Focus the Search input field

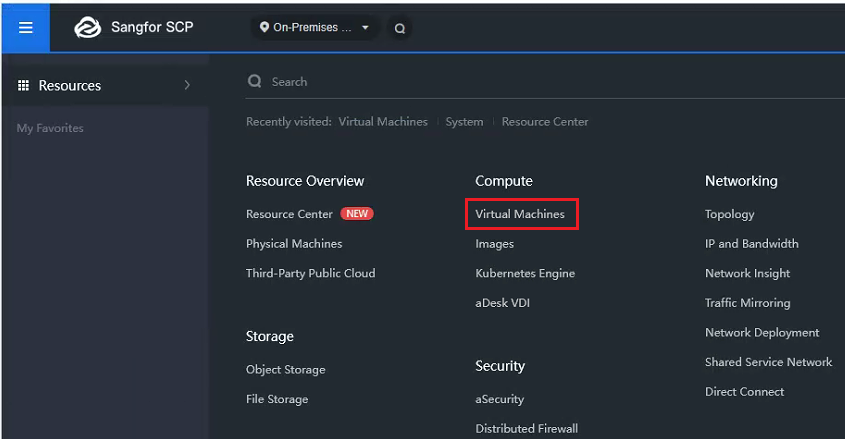click(x=544, y=81)
